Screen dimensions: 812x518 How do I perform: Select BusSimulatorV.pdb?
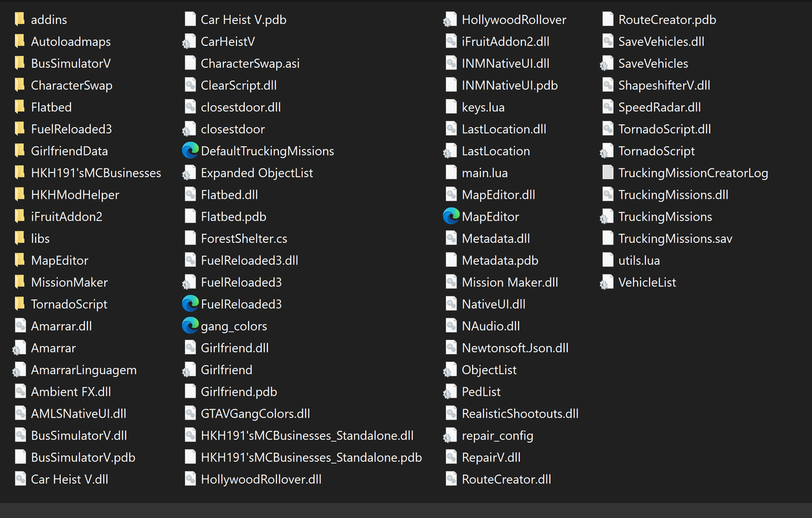[75, 457]
